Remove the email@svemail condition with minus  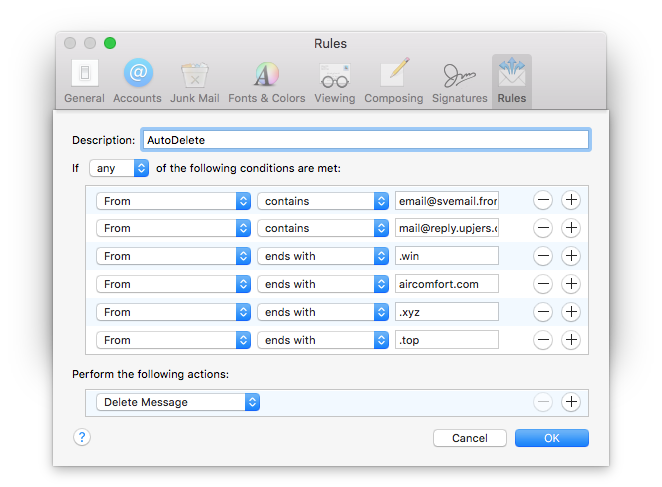pyautogui.click(x=543, y=200)
